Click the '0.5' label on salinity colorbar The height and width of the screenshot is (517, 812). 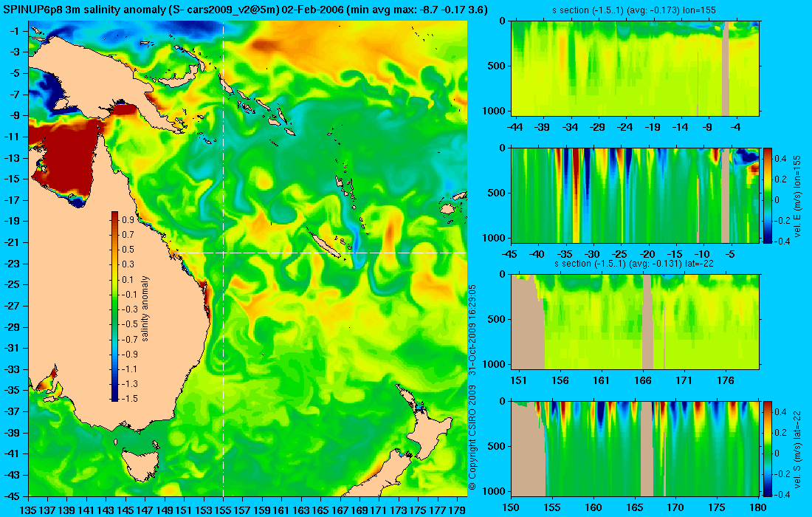coord(128,249)
